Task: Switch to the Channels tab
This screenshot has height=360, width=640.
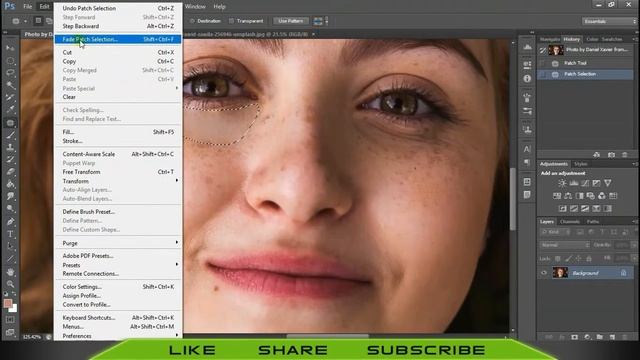Action: pos(570,222)
